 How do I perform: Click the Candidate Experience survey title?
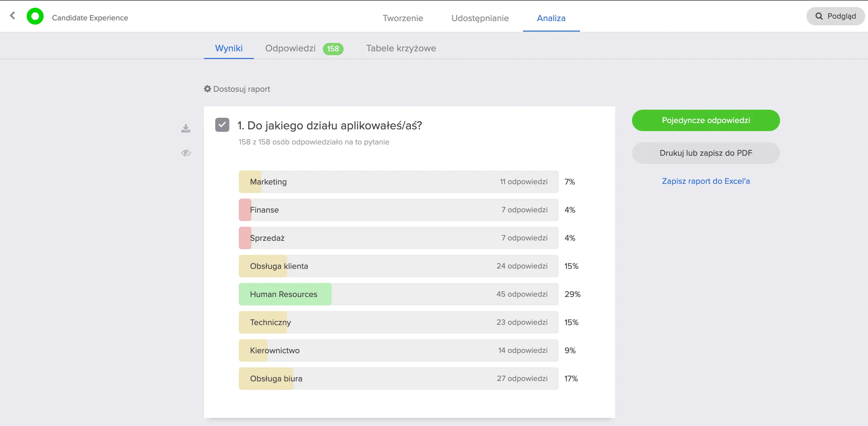pos(90,18)
